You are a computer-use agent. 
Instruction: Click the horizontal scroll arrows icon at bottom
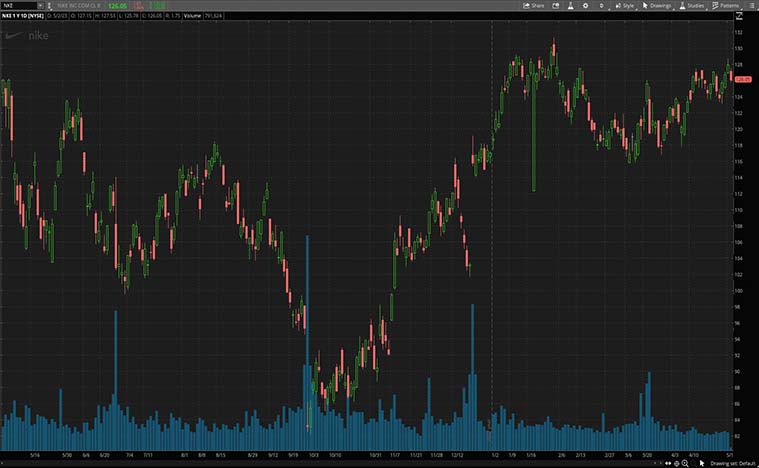click(668, 463)
